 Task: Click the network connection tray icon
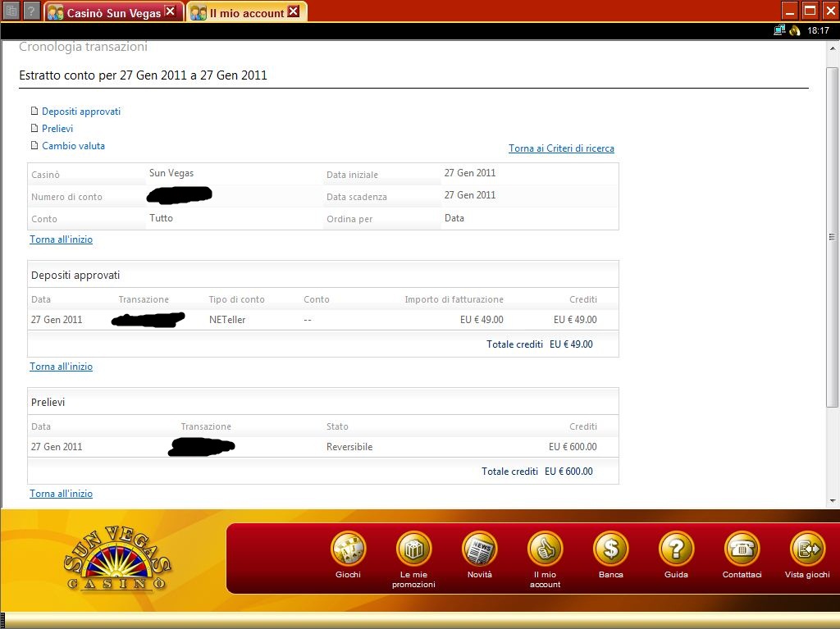[x=779, y=30]
